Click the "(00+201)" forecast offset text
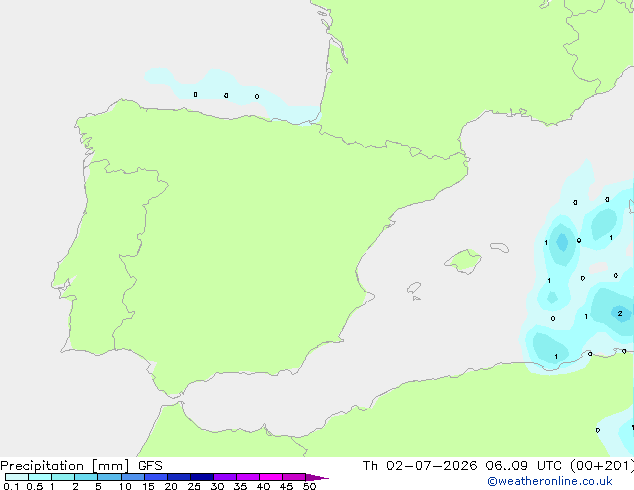Image resolution: width=634 pixels, height=490 pixels. coord(602,466)
